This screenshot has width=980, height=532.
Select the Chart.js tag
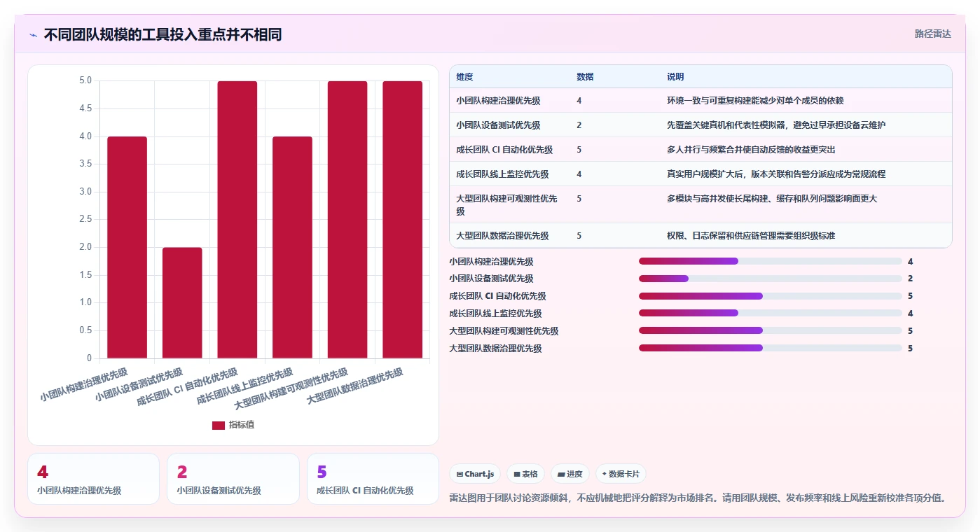[475, 474]
